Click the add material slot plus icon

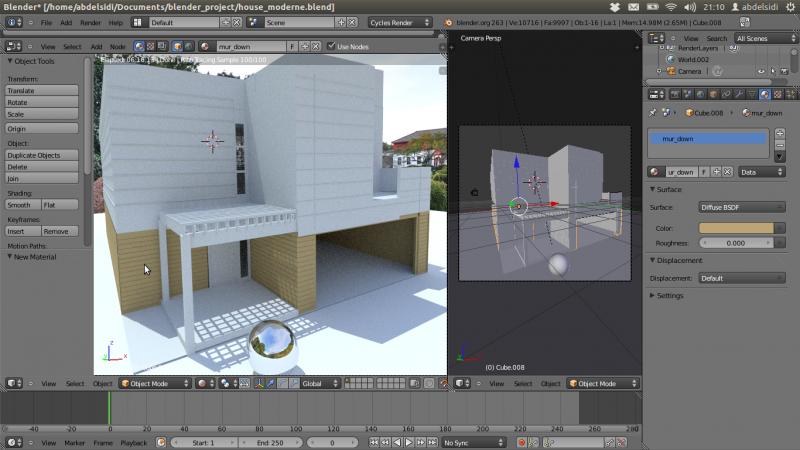[x=780, y=132]
